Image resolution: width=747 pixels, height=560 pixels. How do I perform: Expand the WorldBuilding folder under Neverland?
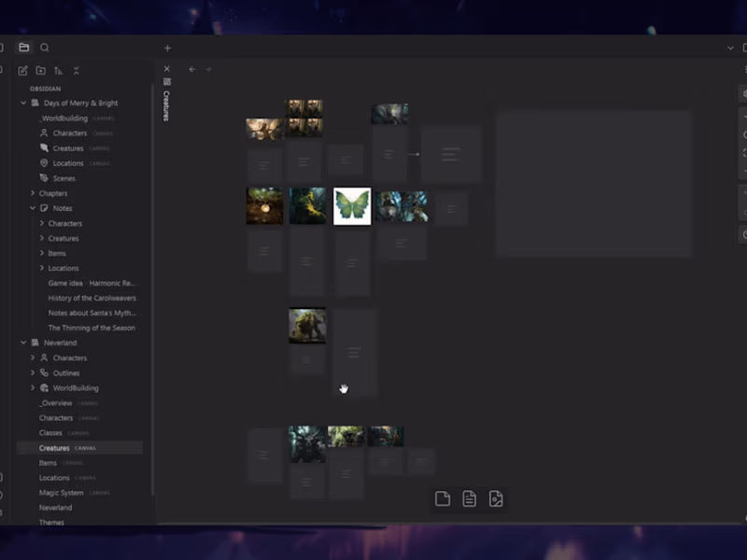(33, 387)
